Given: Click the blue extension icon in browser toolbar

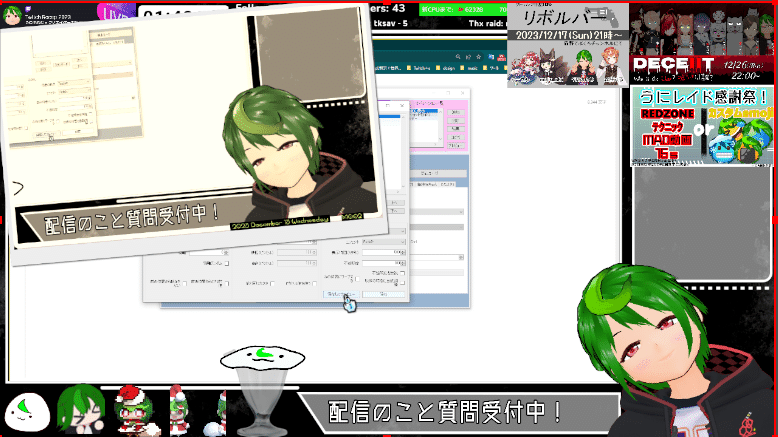Looking at the screenshot, I should pyautogui.click(x=491, y=57).
